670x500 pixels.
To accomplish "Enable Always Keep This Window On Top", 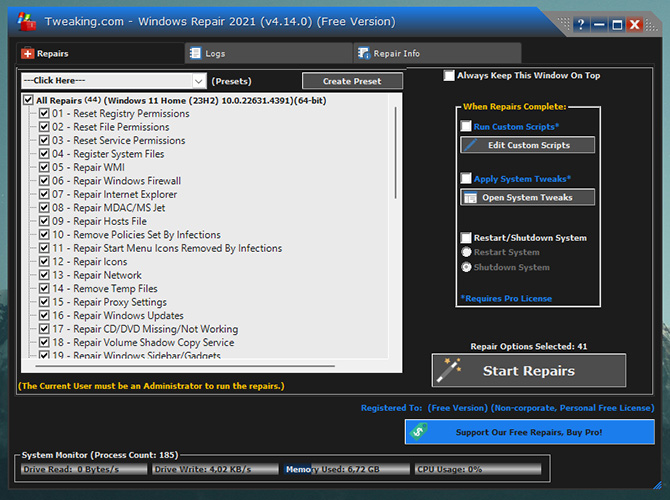I will pos(449,76).
